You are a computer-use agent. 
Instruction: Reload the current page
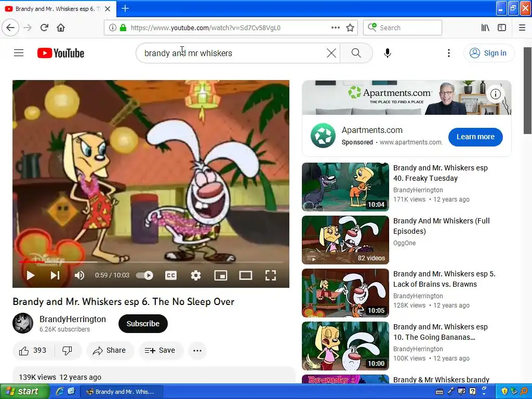click(45, 28)
